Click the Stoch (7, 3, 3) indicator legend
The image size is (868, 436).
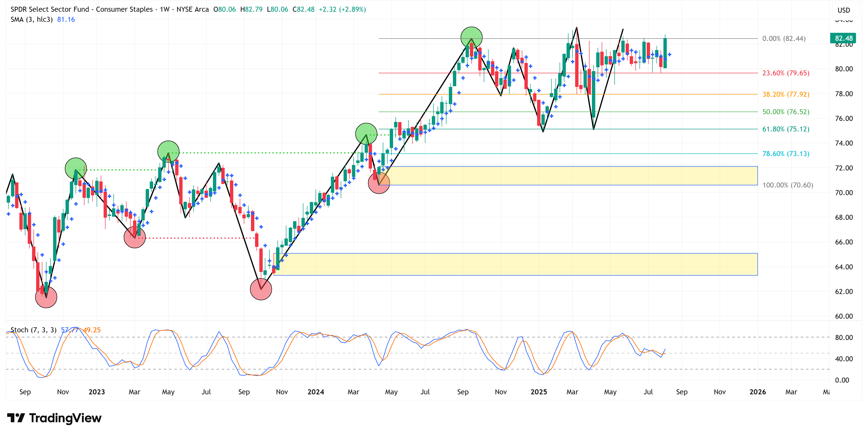click(33, 330)
